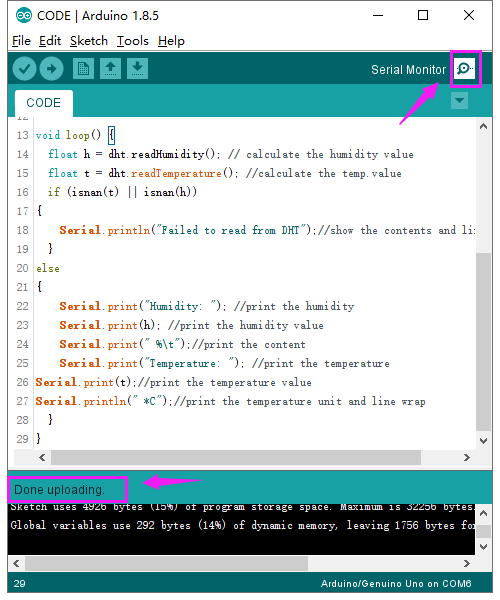The height and width of the screenshot is (600, 500).
Task: Click the Serial.print("Humidity: ") line
Action: [207, 307]
